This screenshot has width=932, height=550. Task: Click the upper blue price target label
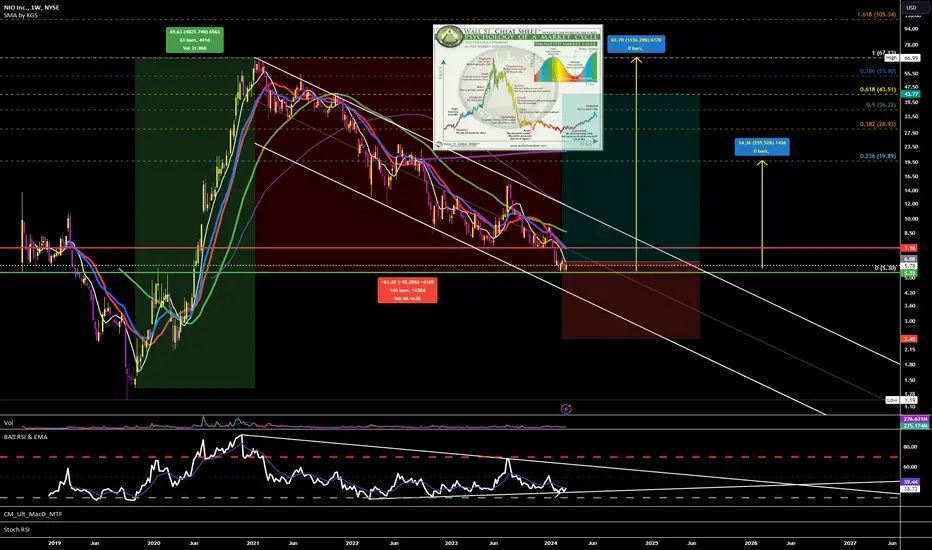point(636,44)
